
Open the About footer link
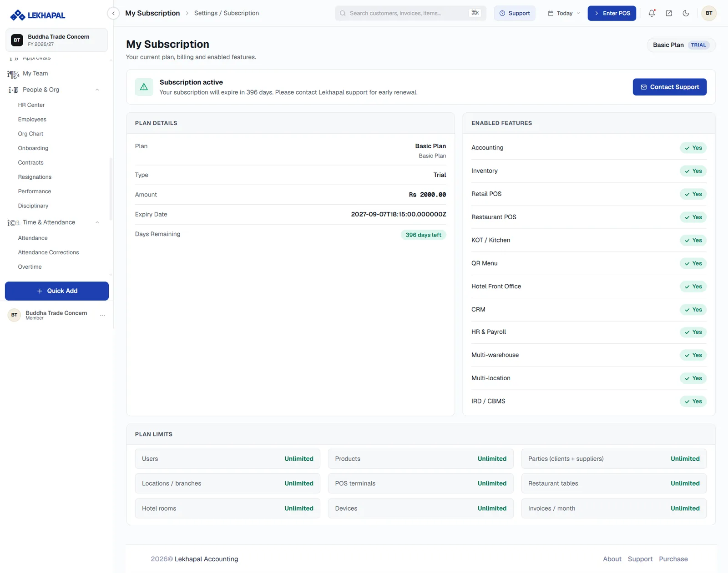coord(612,559)
